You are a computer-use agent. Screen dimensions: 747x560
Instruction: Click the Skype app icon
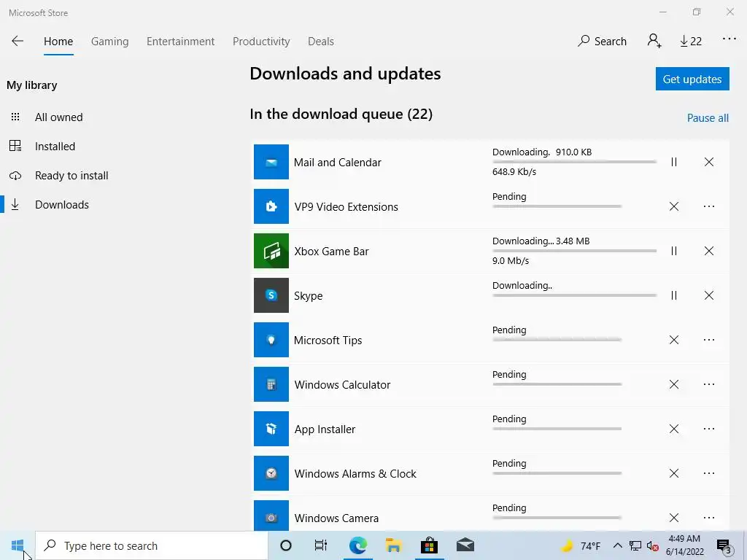(271, 295)
